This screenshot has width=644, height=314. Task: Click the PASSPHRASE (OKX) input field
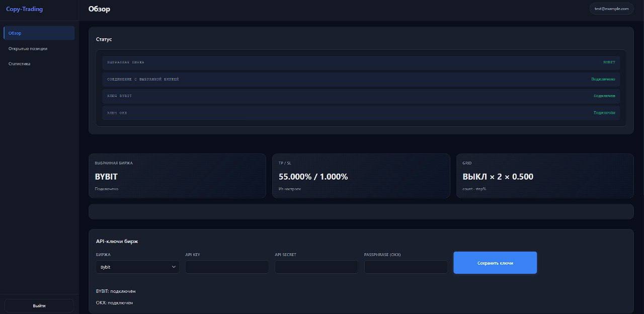click(406, 267)
